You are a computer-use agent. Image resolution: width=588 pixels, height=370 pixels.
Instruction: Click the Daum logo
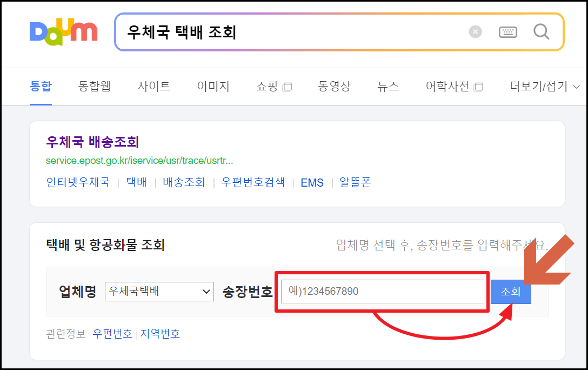[x=63, y=32]
